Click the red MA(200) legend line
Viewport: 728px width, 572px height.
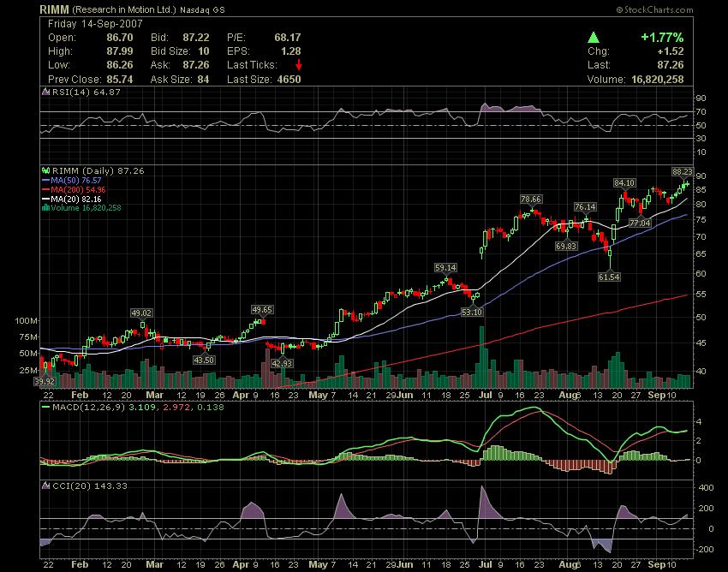click(x=45, y=189)
